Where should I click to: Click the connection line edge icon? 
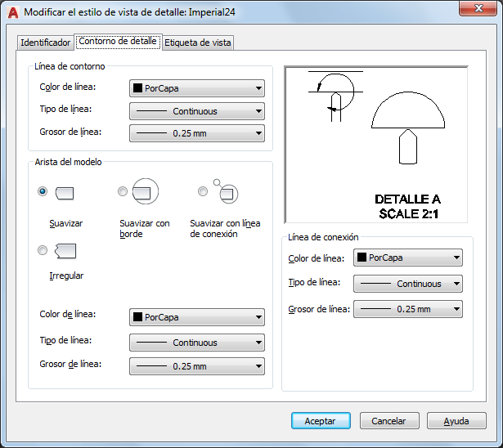point(226,191)
